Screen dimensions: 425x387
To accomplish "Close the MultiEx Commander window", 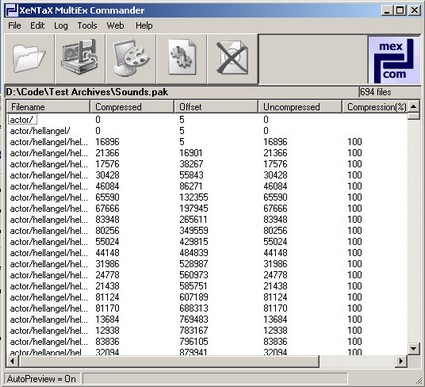I will (414, 10).
